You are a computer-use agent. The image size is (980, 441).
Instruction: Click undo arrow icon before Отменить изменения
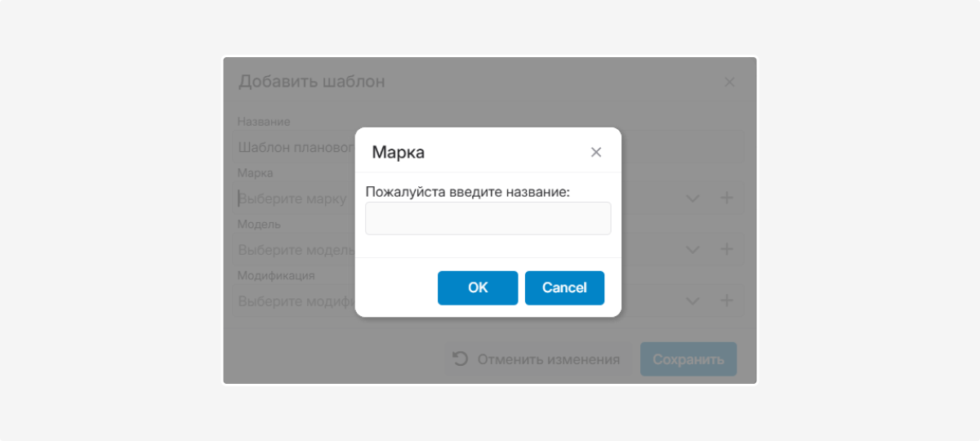click(461, 359)
